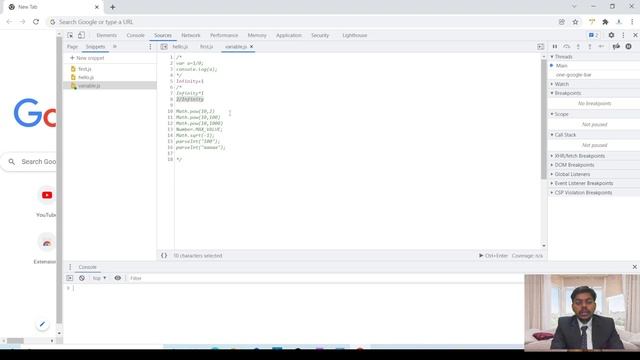
Task: Clear the console icon
Action: 82,278
